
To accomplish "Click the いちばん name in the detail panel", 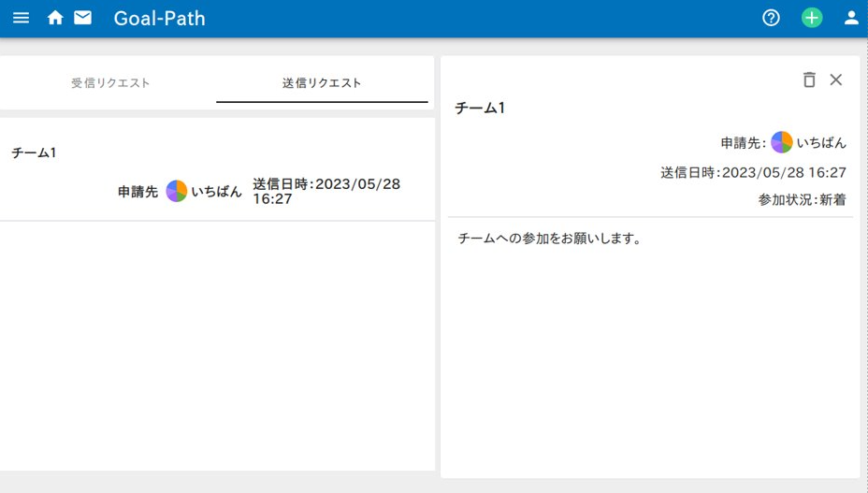I will [821, 143].
